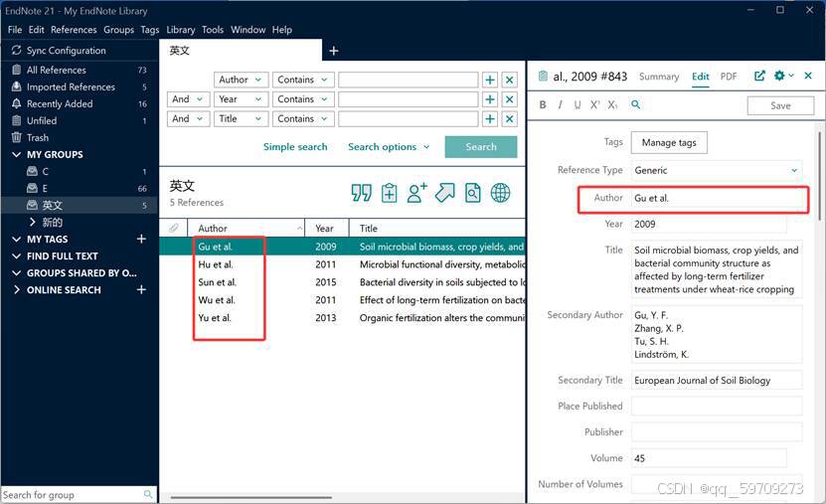
Task: Select the Yu et al. 2013 reference
Action: [342, 318]
